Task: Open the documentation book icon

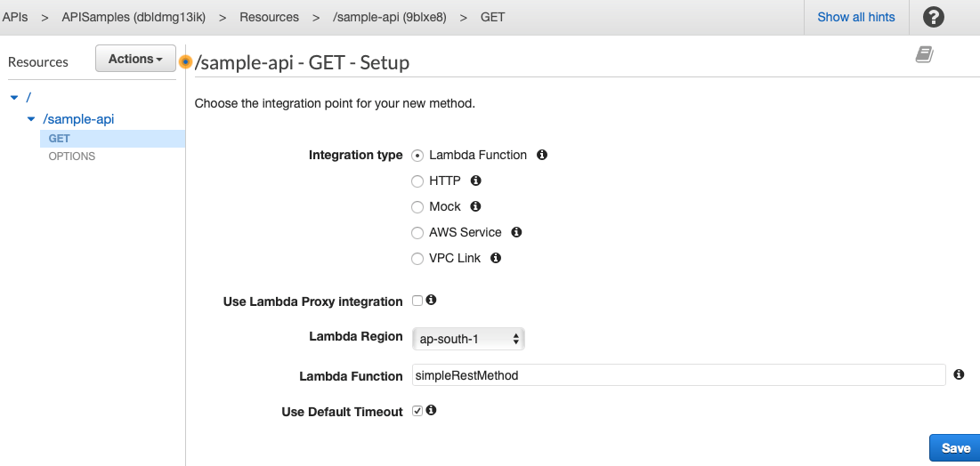Action: click(x=924, y=55)
